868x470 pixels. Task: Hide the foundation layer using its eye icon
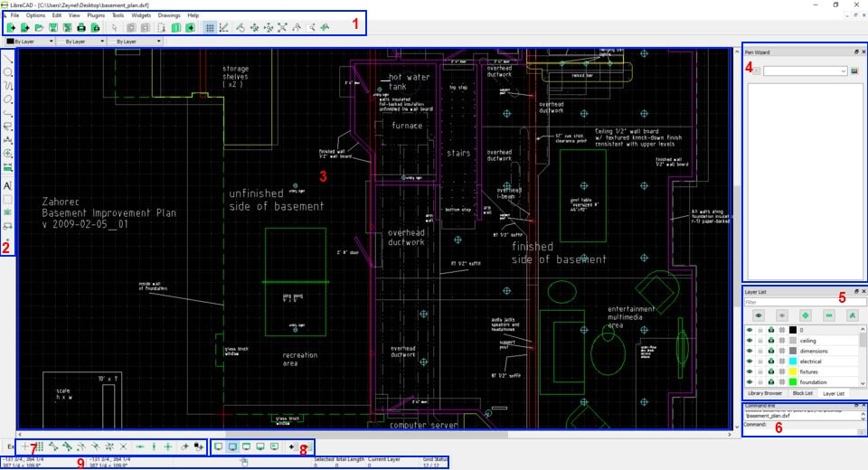coord(750,382)
